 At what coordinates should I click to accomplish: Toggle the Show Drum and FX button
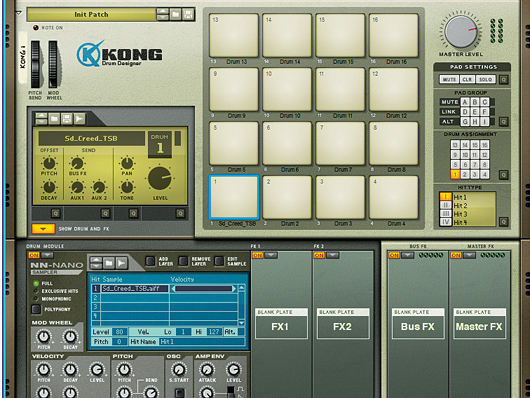click(43, 229)
